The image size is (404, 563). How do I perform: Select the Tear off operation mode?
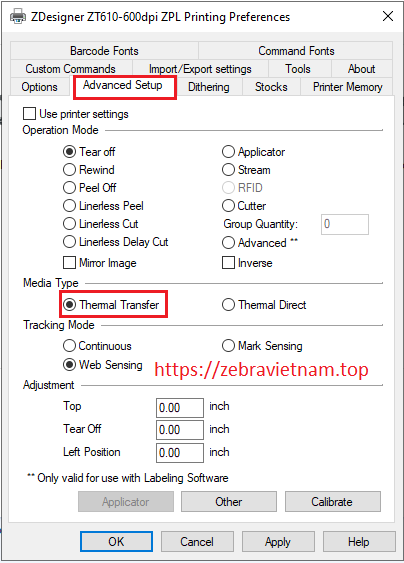[x=89, y=152]
